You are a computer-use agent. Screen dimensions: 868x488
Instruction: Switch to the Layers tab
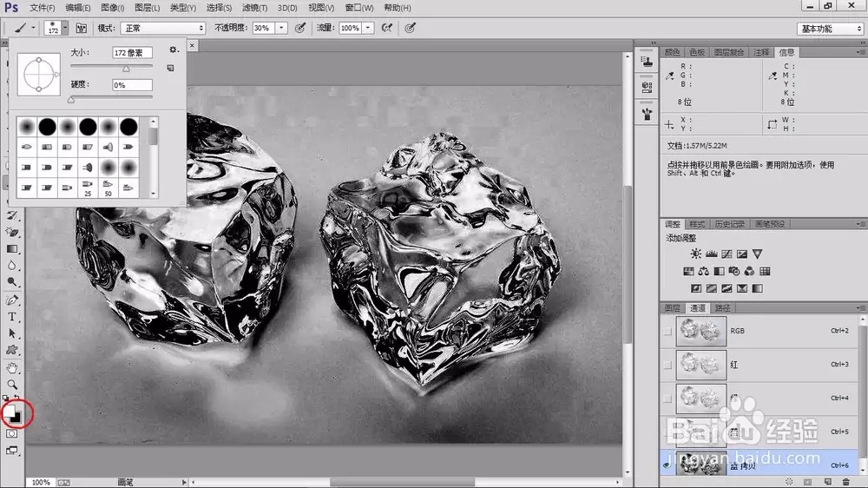(x=672, y=308)
